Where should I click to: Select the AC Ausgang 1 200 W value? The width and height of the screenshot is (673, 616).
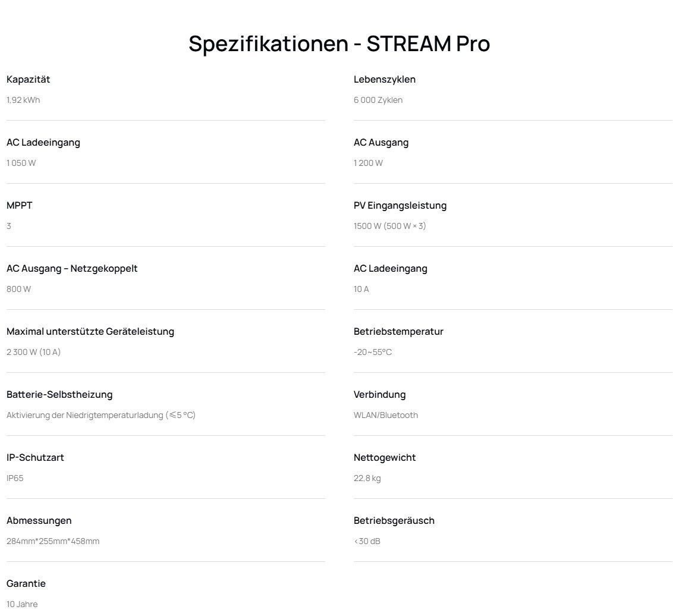369,163
